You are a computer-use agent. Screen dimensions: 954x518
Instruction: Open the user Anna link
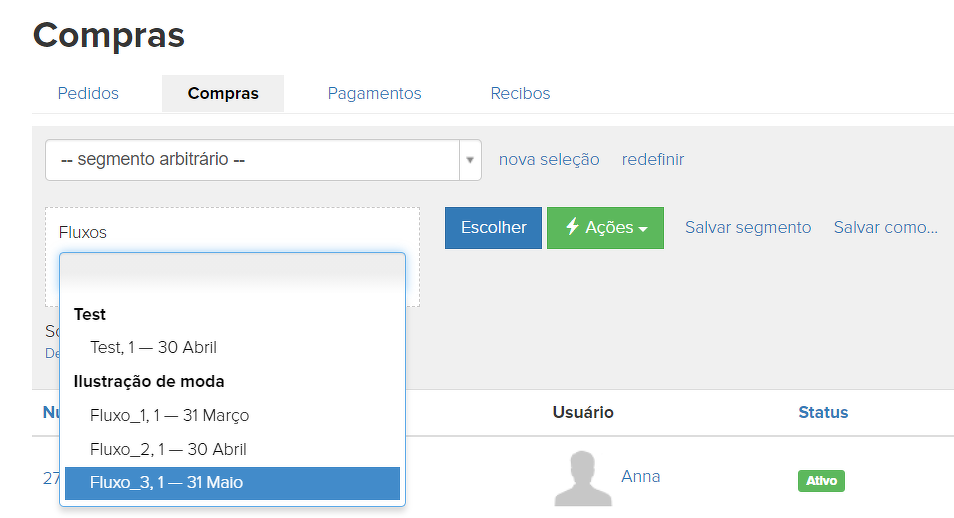[640, 476]
